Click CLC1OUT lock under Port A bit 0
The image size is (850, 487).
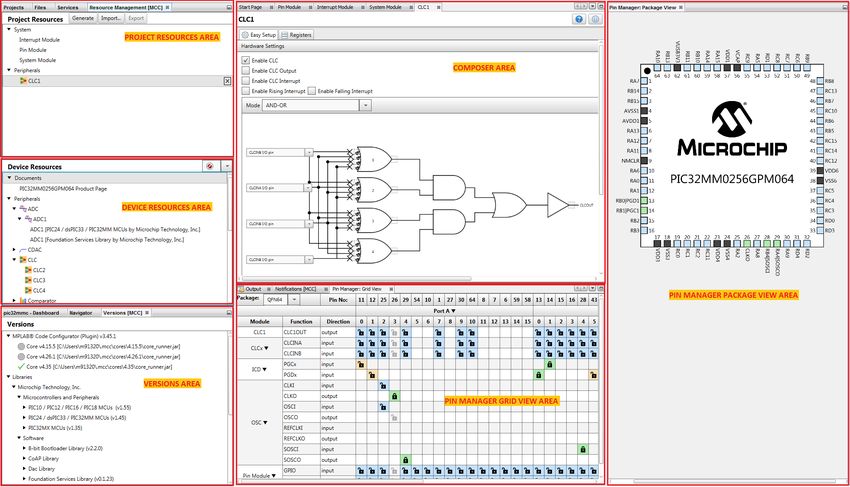(362, 332)
